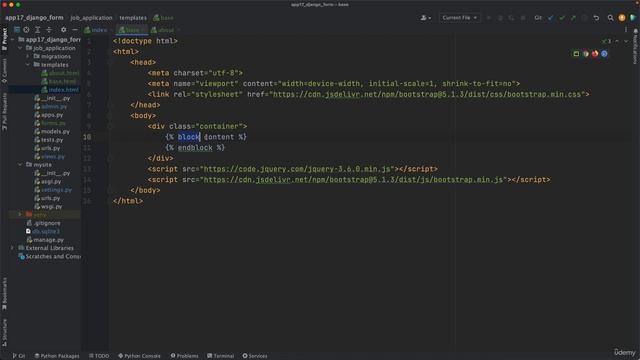Viewport: 640px width, 360px height.
Task: Toggle the Pull Requests side panel
Action: click(4, 111)
